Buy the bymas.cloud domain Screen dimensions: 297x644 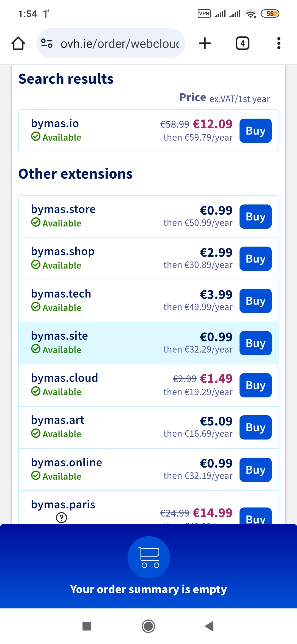(255, 385)
